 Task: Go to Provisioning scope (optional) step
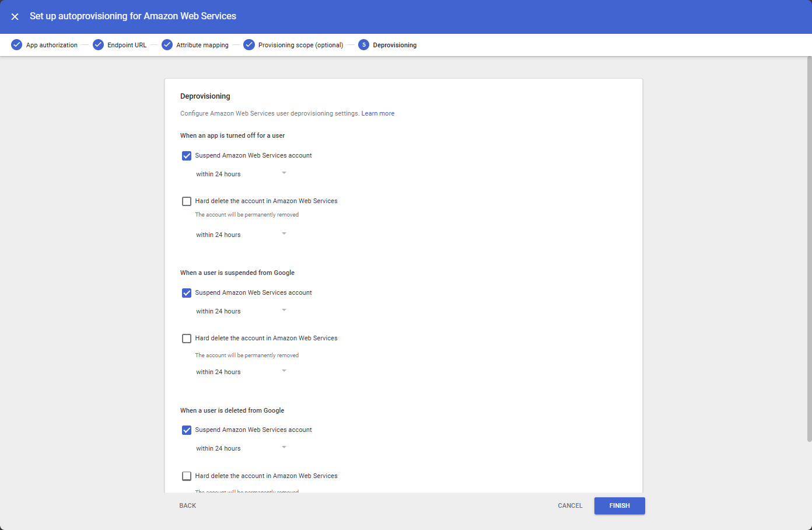click(x=300, y=45)
